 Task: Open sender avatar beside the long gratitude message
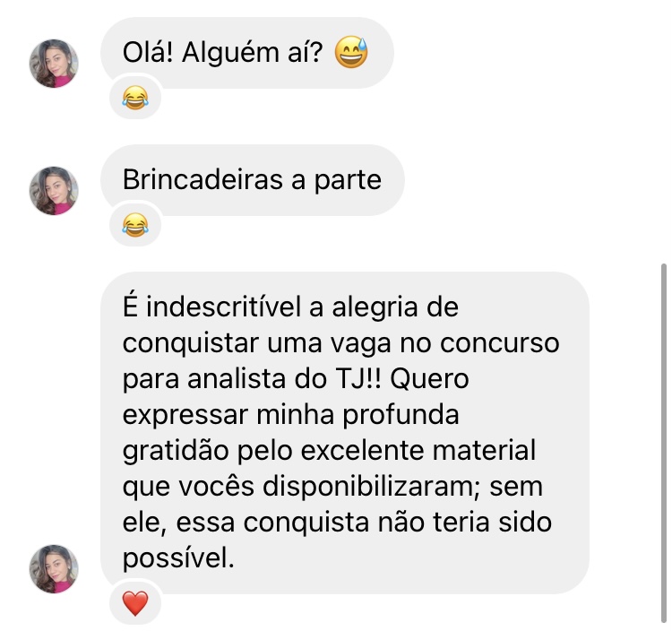(54, 569)
